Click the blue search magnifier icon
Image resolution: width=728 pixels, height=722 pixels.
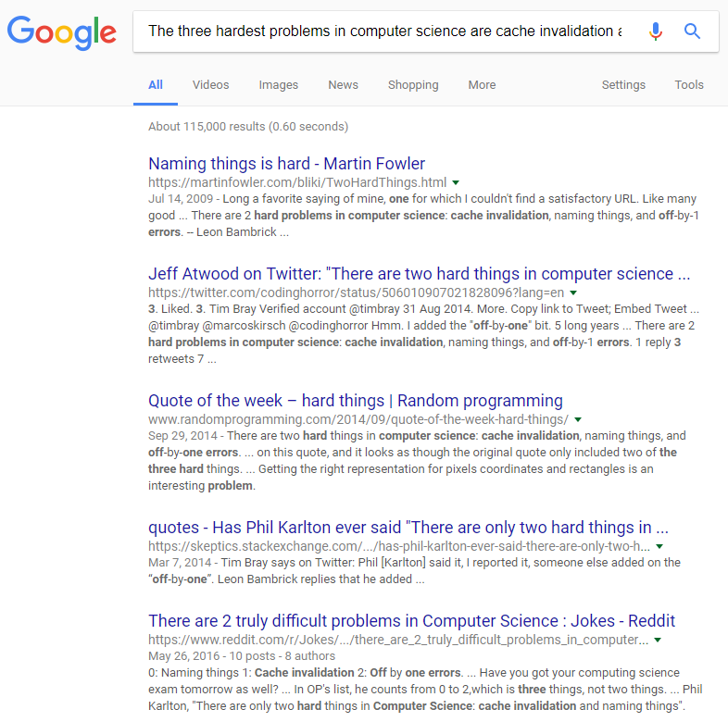click(692, 31)
